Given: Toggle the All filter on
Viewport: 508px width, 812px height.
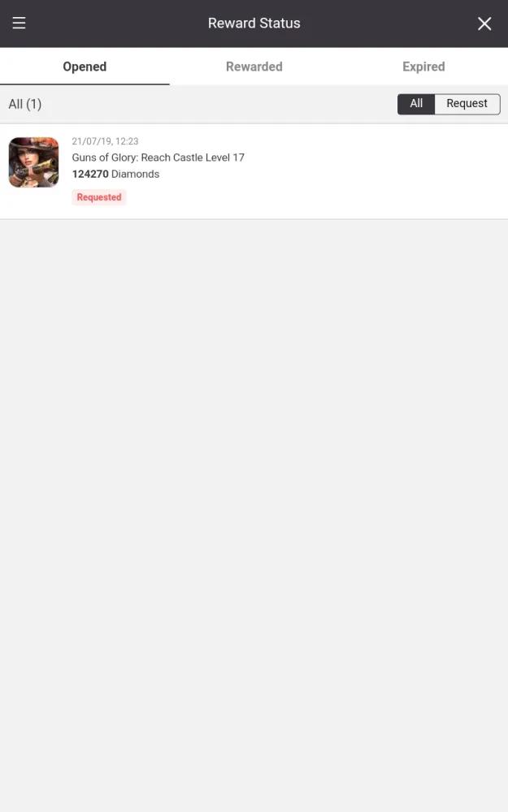Looking at the screenshot, I should pyautogui.click(x=415, y=104).
